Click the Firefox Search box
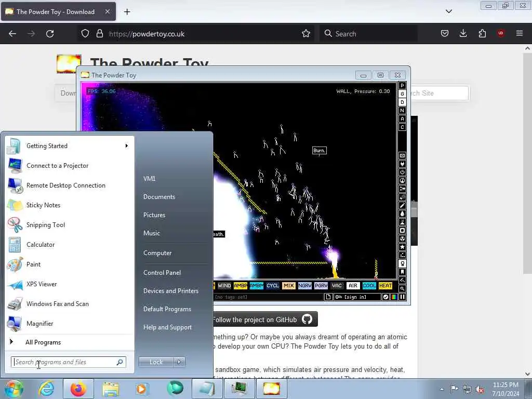The image size is (532, 399). point(368,34)
